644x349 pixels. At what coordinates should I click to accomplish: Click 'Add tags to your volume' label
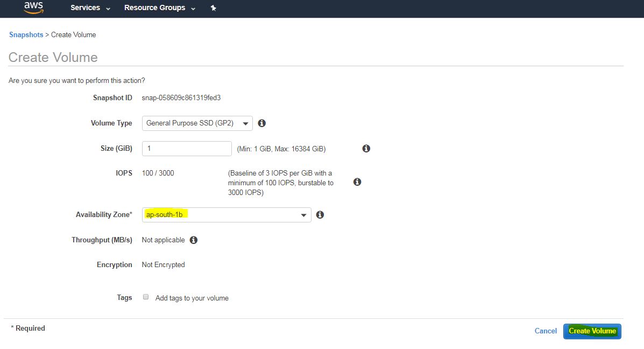(192, 298)
